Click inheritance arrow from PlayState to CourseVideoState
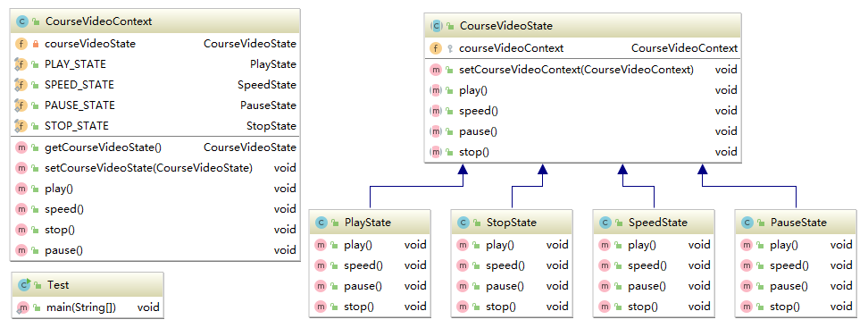Screen dimensions: 868x328 point(416,187)
